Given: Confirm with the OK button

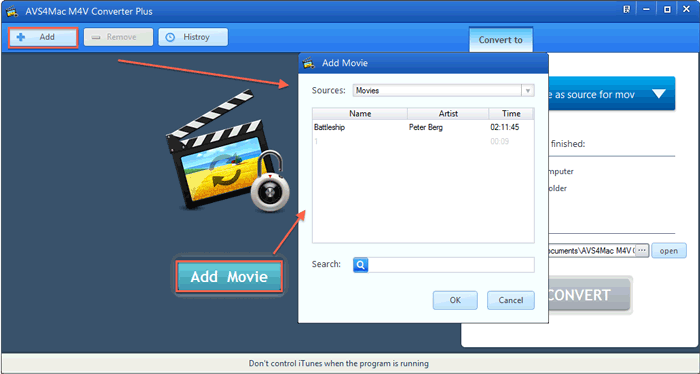Looking at the screenshot, I should pyautogui.click(x=455, y=300).
